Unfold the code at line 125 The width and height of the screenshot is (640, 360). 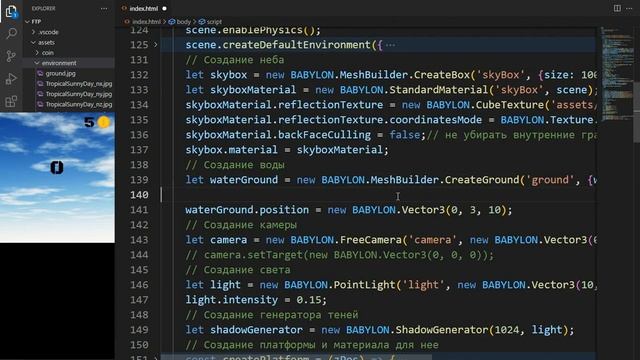[x=156, y=45]
